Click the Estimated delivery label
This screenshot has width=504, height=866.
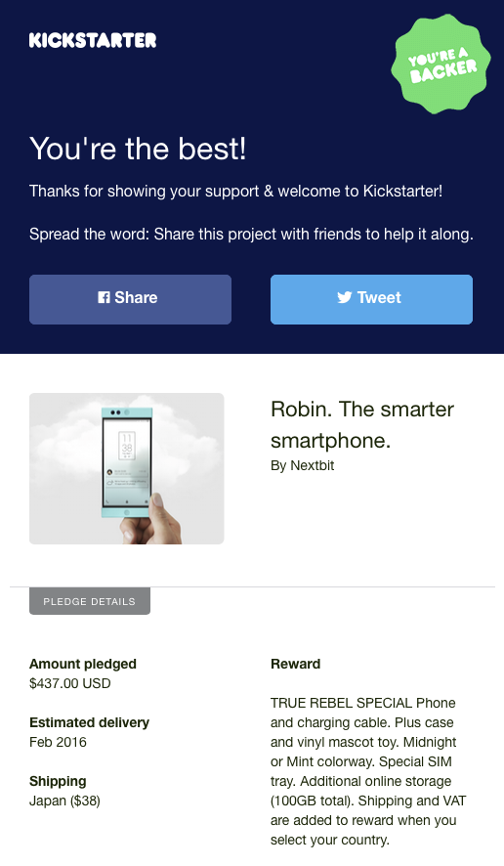pyautogui.click(x=90, y=722)
